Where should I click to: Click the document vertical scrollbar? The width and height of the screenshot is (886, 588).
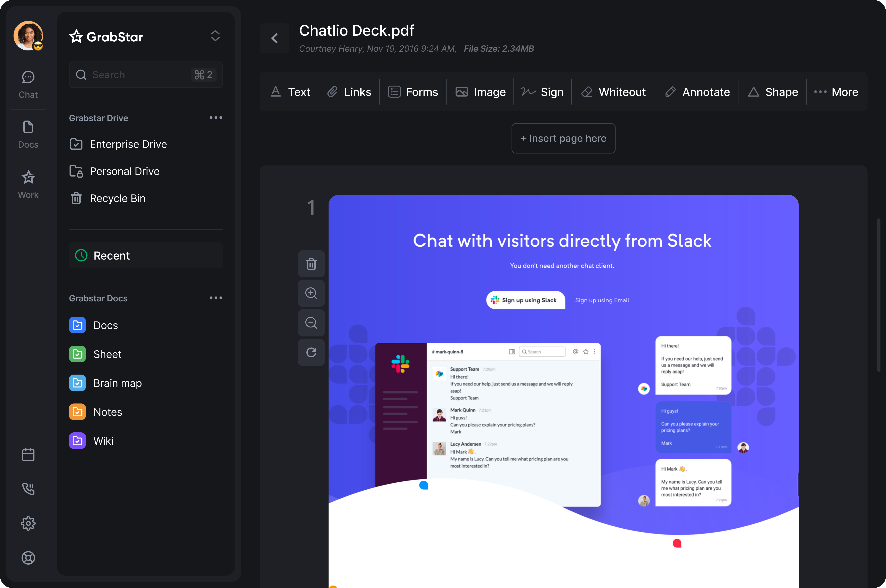tap(879, 295)
